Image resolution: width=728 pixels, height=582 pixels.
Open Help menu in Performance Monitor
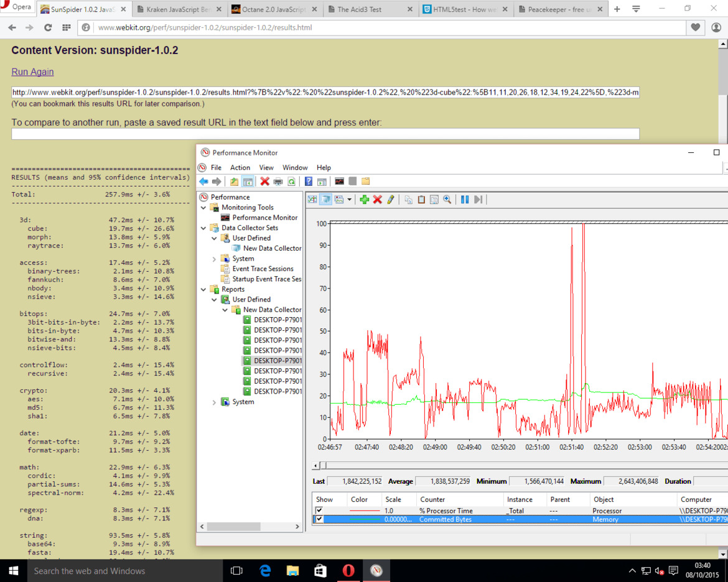click(x=324, y=167)
